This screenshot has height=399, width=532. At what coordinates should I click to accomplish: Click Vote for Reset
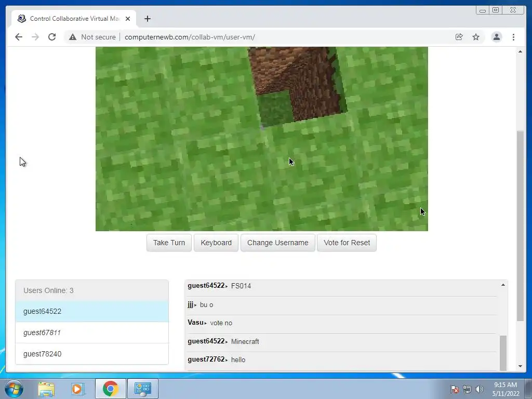point(347,243)
